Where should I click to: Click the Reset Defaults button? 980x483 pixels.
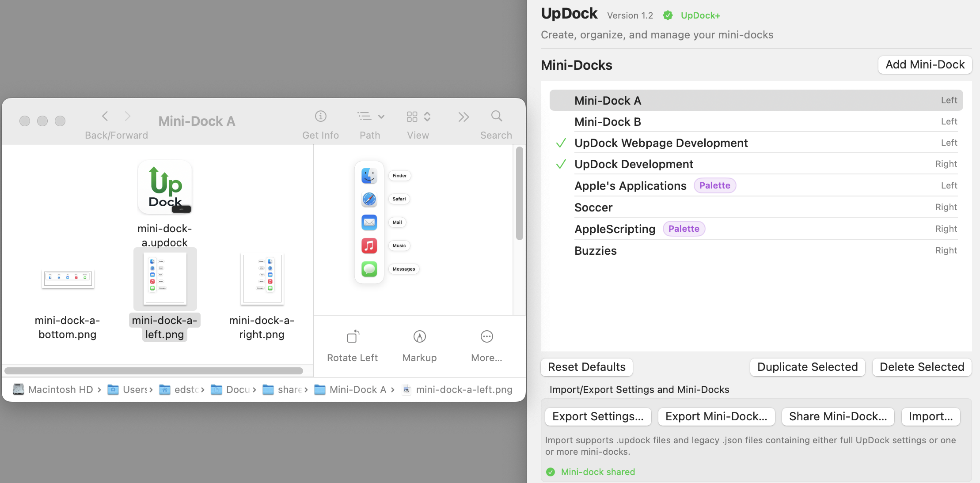[587, 367]
